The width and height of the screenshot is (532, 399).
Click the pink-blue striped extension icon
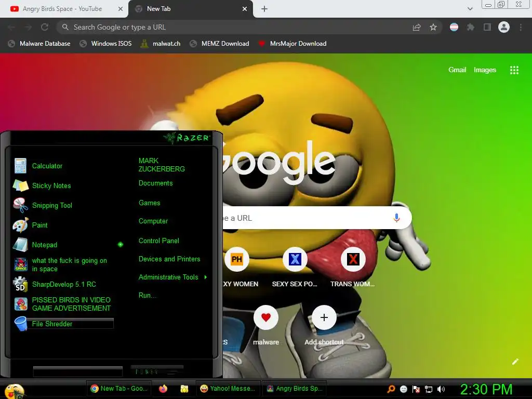454,27
